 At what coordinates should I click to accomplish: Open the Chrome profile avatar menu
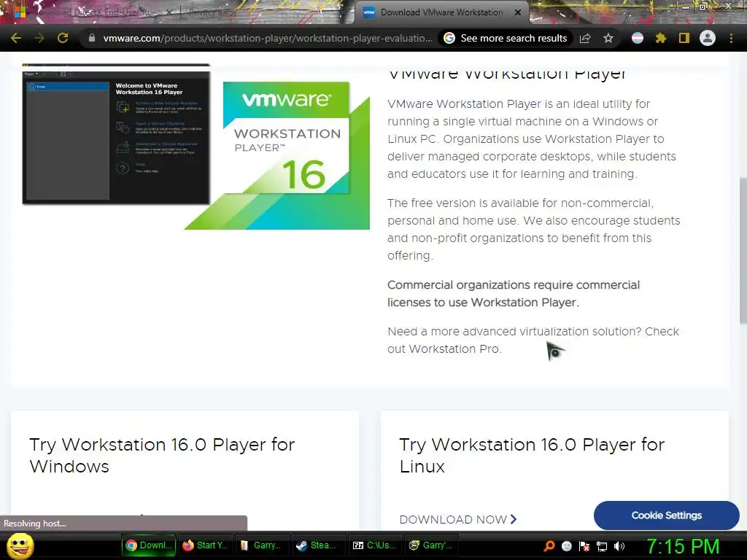click(708, 38)
